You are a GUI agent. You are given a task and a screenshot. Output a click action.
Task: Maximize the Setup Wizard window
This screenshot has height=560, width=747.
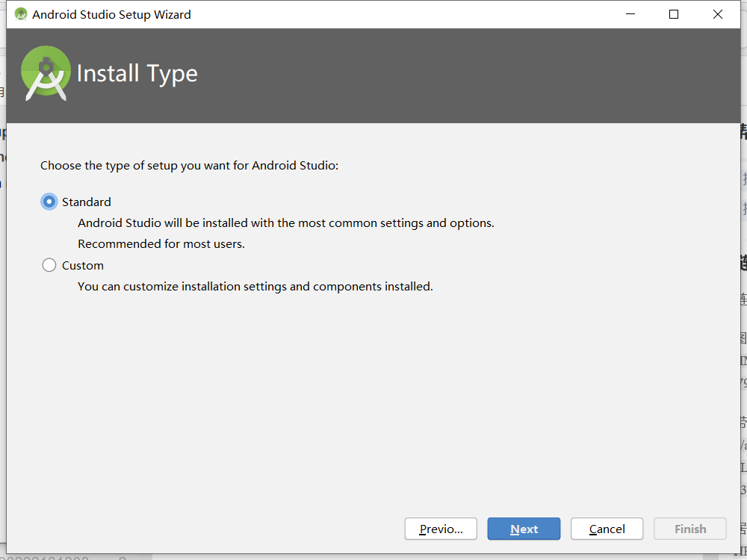pyautogui.click(x=674, y=14)
